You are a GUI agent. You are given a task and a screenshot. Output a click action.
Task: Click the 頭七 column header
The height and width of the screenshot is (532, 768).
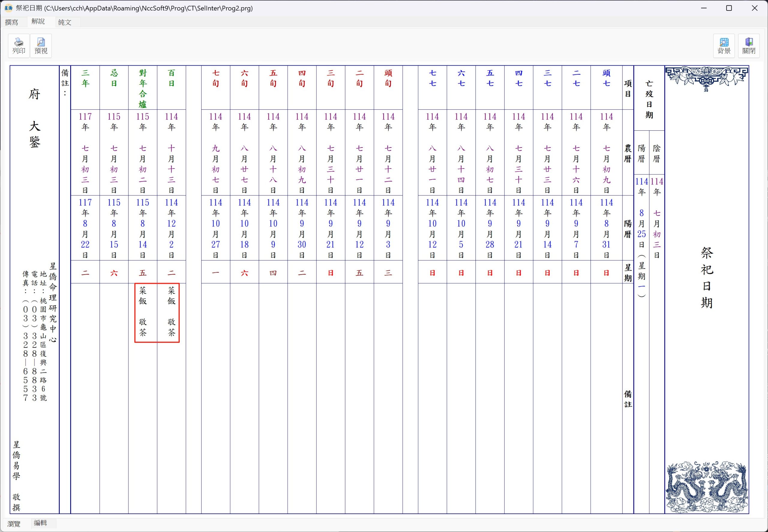[606, 78]
